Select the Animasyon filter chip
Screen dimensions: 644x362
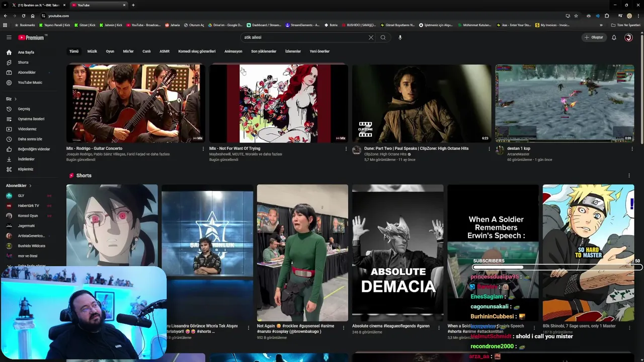click(233, 51)
